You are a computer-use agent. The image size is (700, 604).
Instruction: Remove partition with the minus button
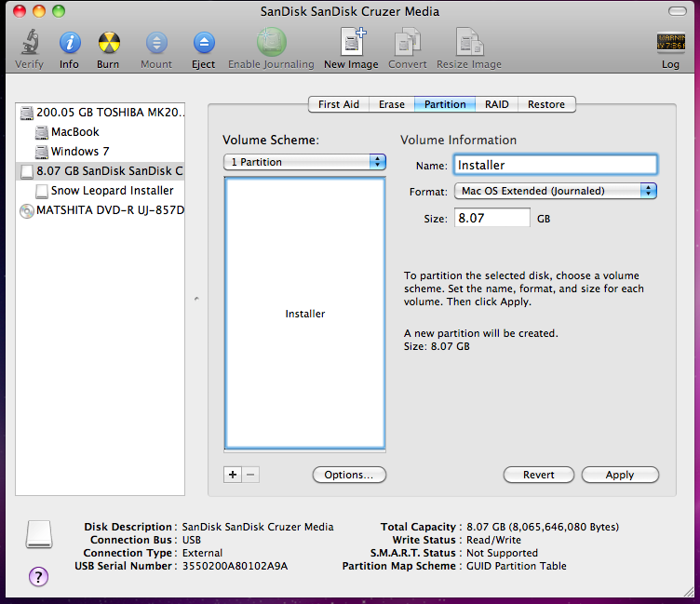click(250, 475)
